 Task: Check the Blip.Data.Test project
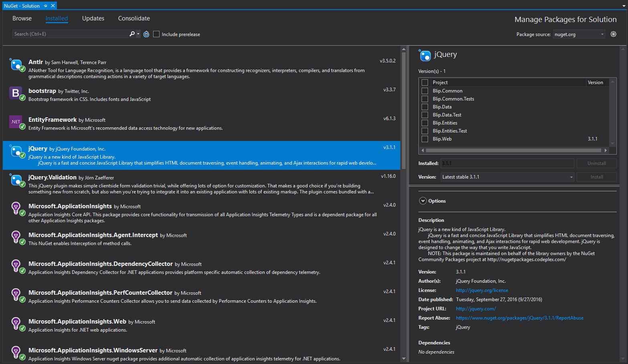425,115
